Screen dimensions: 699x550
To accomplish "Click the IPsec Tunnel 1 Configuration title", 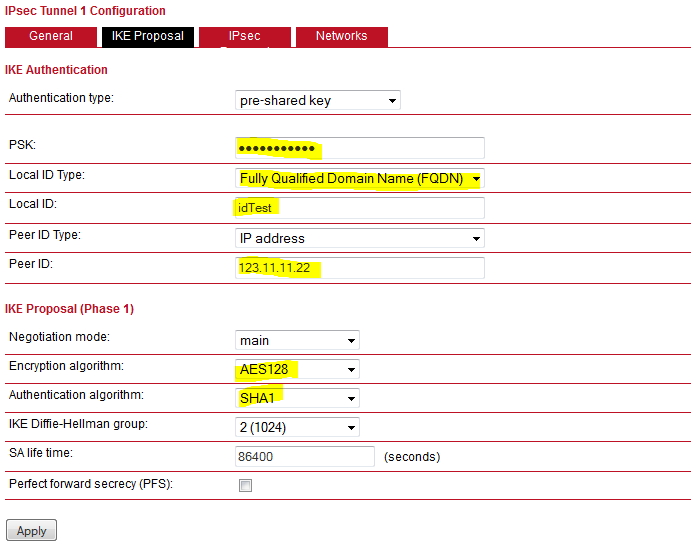I will tap(85, 11).
